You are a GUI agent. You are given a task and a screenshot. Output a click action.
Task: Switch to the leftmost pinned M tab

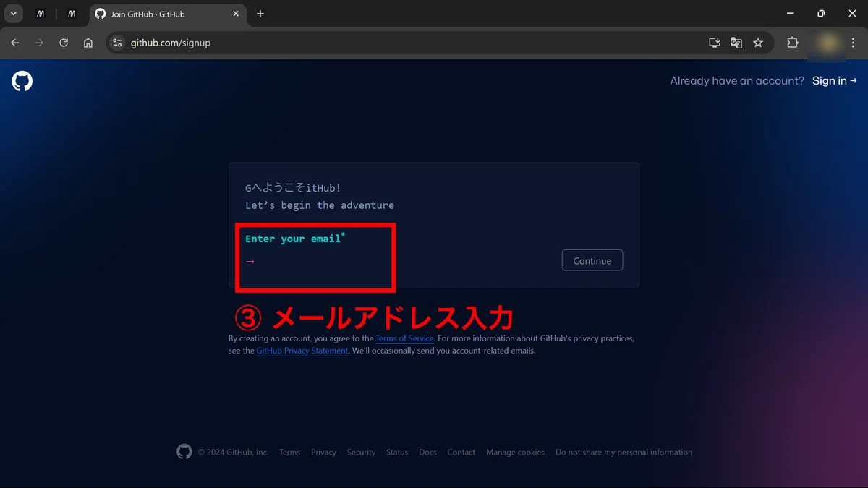coord(41,14)
